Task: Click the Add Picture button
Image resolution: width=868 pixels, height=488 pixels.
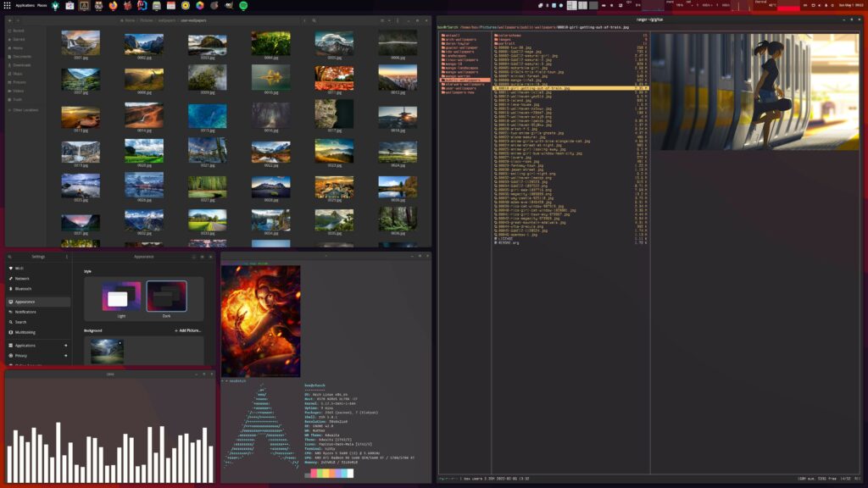Action: pos(188,330)
